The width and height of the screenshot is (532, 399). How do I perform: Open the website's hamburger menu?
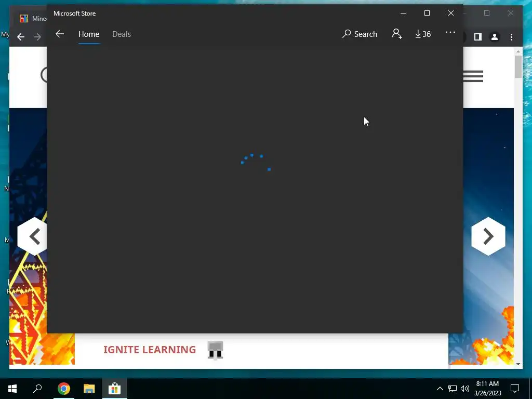[473, 76]
